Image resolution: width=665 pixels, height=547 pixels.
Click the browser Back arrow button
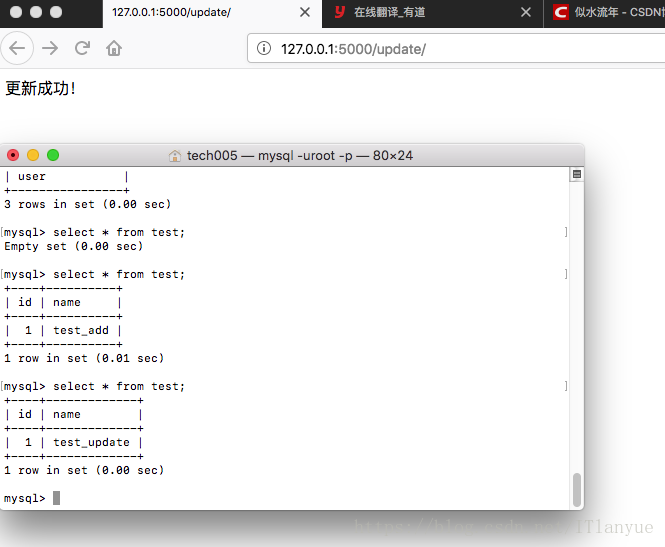coord(17,48)
